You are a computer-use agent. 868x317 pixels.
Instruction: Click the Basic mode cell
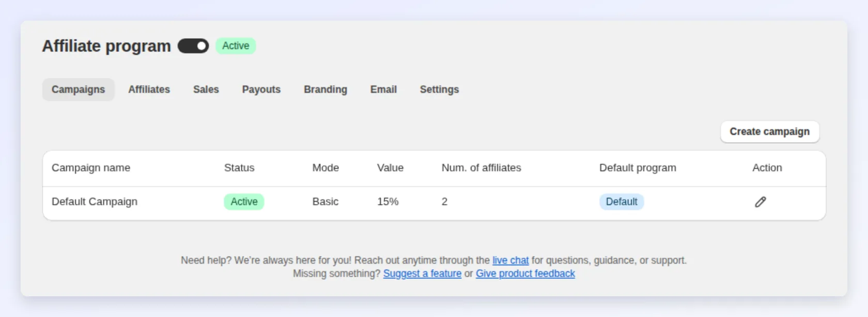[x=326, y=201]
